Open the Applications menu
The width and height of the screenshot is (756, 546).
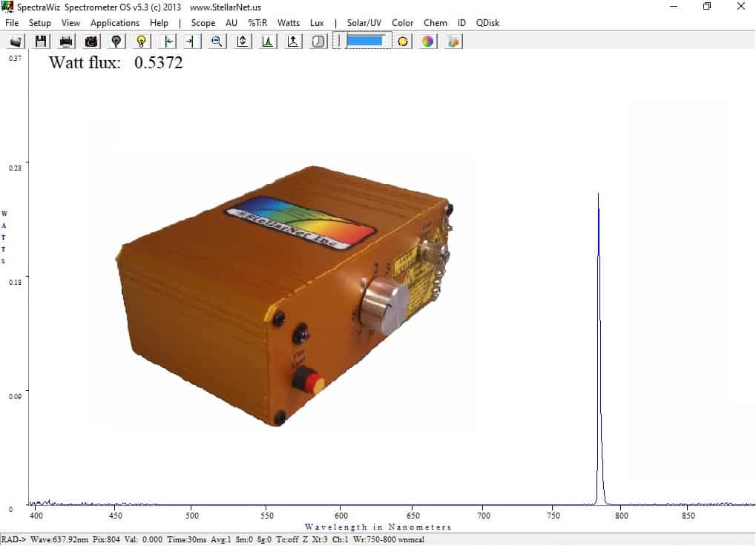coord(115,23)
